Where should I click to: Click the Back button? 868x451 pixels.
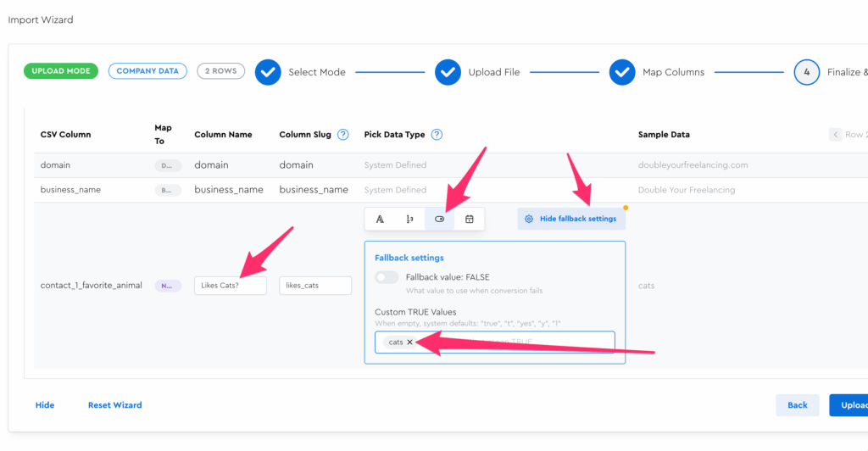point(797,405)
